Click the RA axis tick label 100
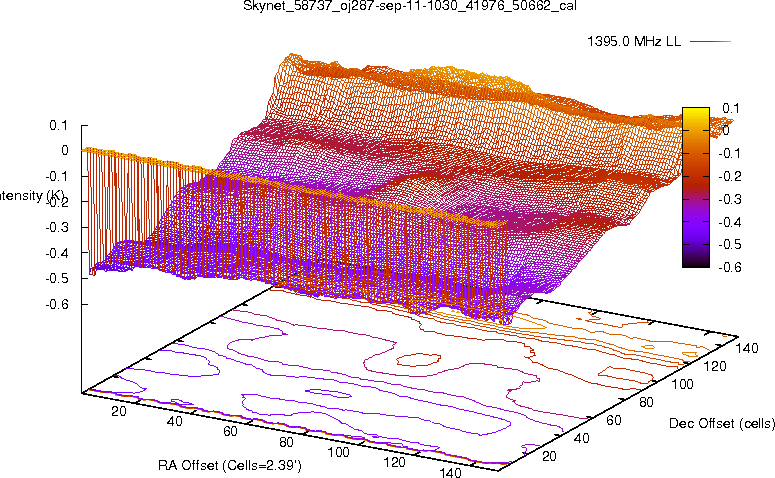 (339, 452)
